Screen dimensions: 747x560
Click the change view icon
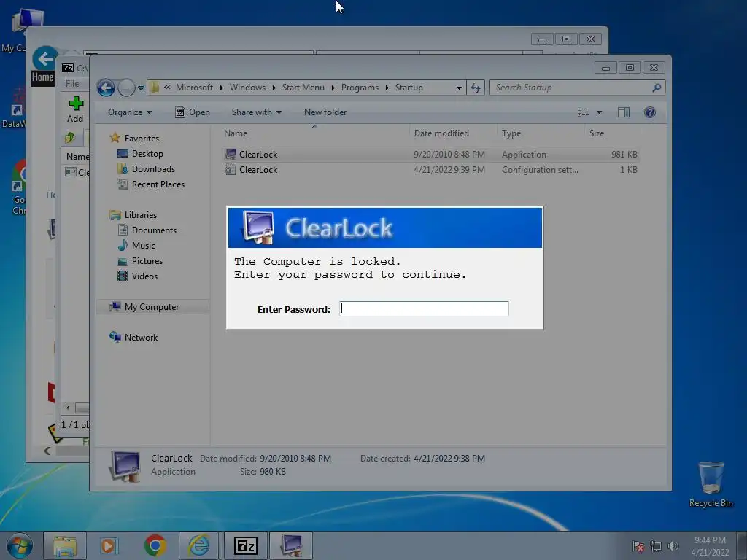pos(584,112)
